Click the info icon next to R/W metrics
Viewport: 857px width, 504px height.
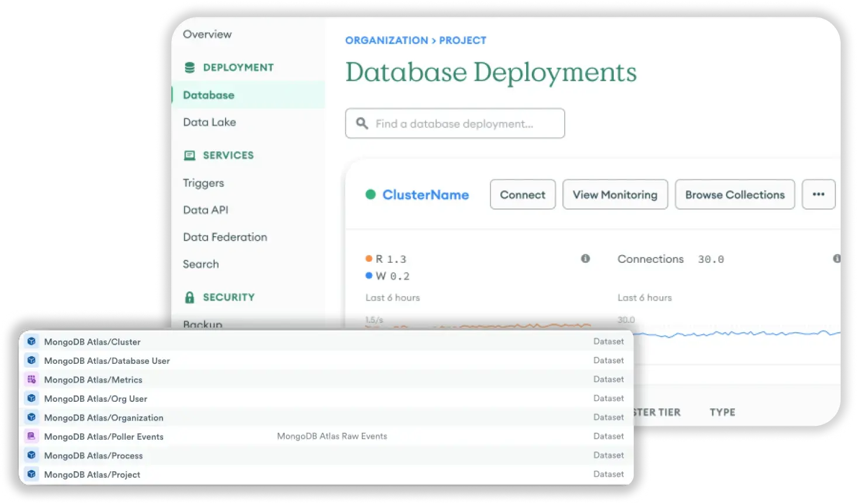585,259
